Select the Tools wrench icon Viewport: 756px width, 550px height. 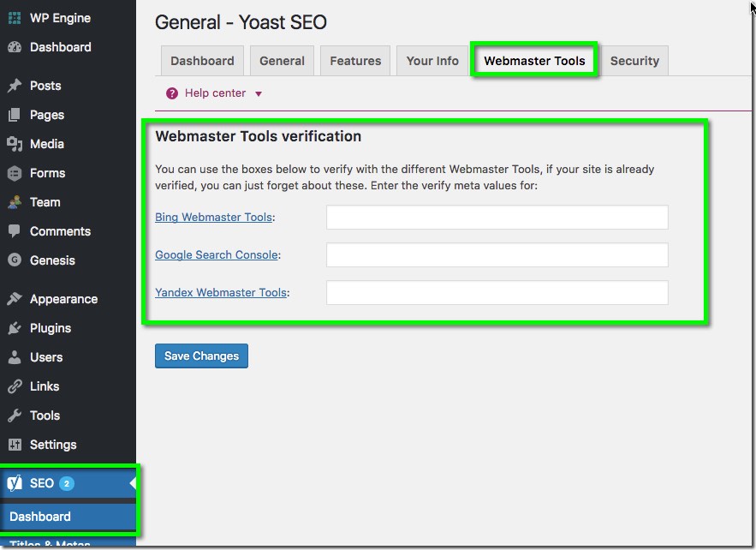tap(14, 415)
